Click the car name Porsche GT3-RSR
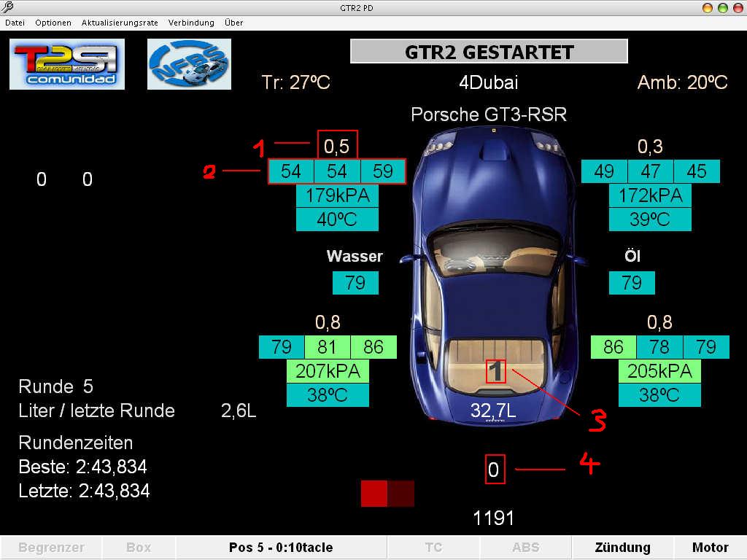The width and height of the screenshot is (747, 560). tap(489, 114)
